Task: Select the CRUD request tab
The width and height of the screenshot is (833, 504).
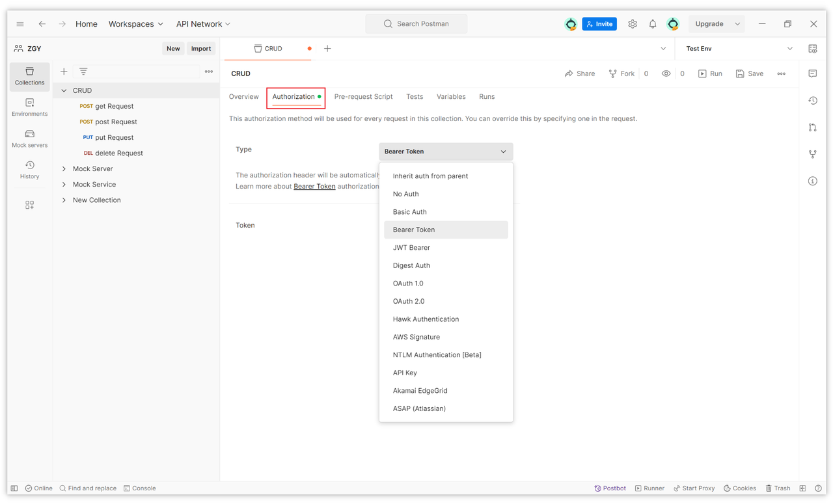Action: point(268,49)
